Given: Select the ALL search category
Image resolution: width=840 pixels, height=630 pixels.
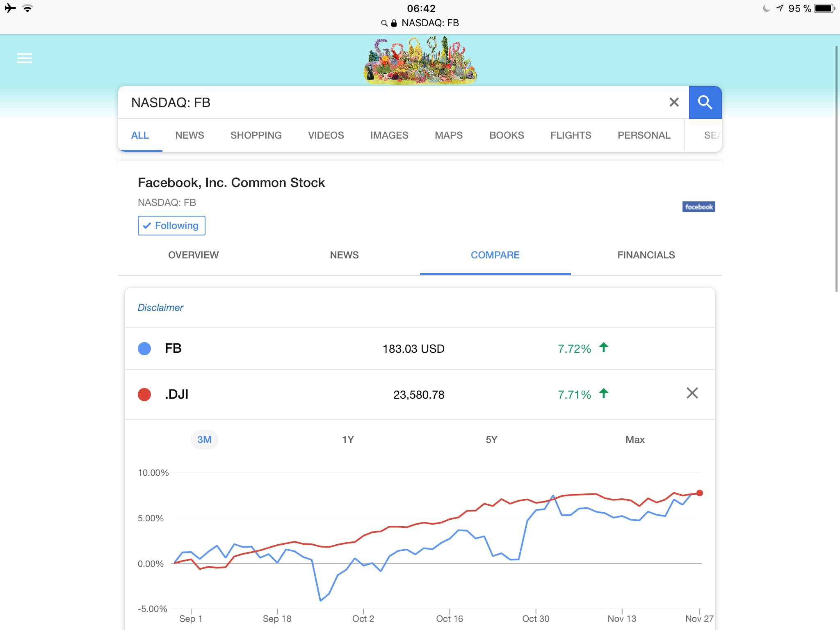Looking at the screenshot, I should [x=140, y=135].
